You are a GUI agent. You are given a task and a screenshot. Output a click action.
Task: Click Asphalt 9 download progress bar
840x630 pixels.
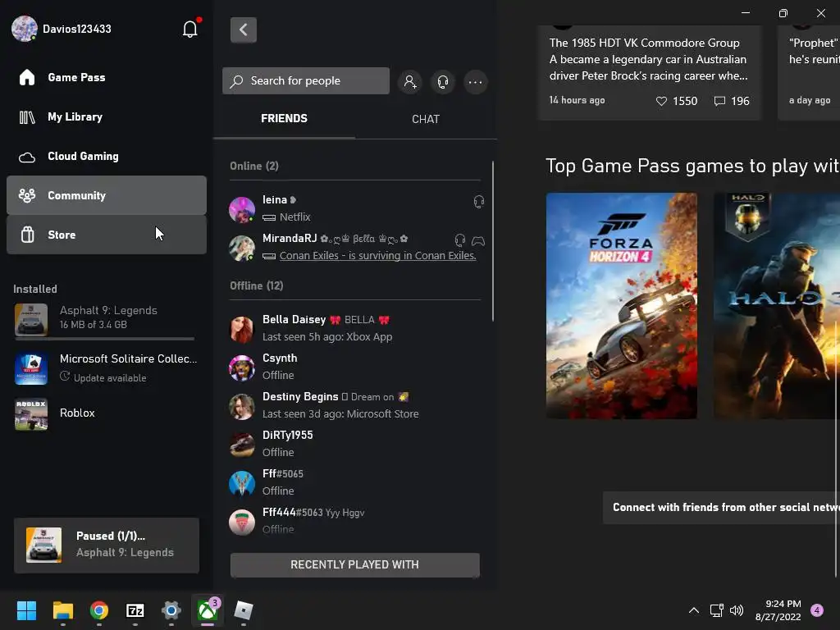pyautogui.click(x=104, y=339)
